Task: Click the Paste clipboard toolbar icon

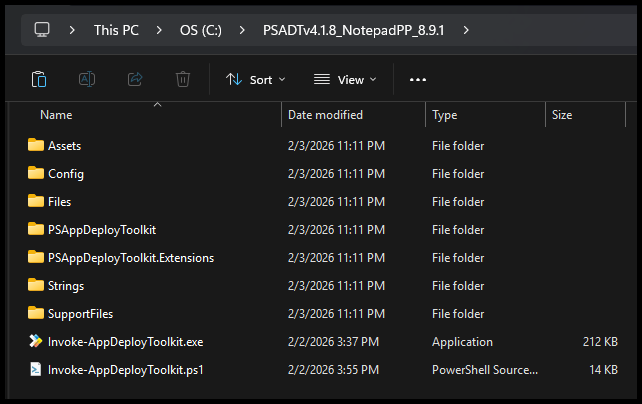Action: click(39, 79)
